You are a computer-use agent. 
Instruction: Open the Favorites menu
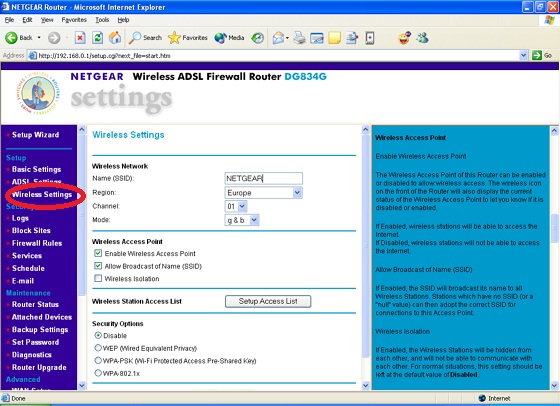coord(74,20)
